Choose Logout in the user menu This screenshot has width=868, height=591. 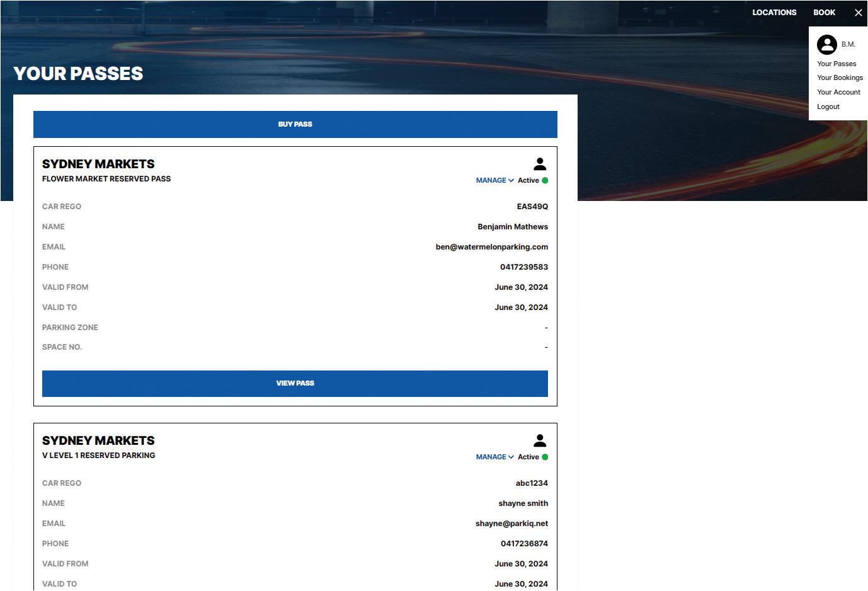[828, 107]
